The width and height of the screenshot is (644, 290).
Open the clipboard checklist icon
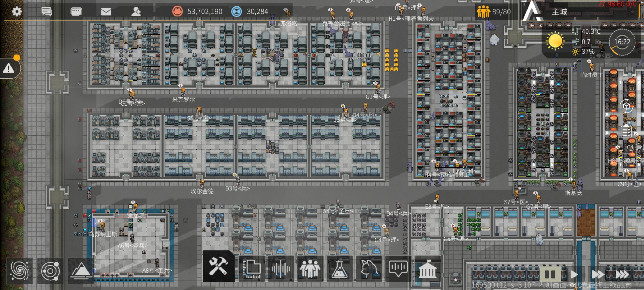pos(626,132)
